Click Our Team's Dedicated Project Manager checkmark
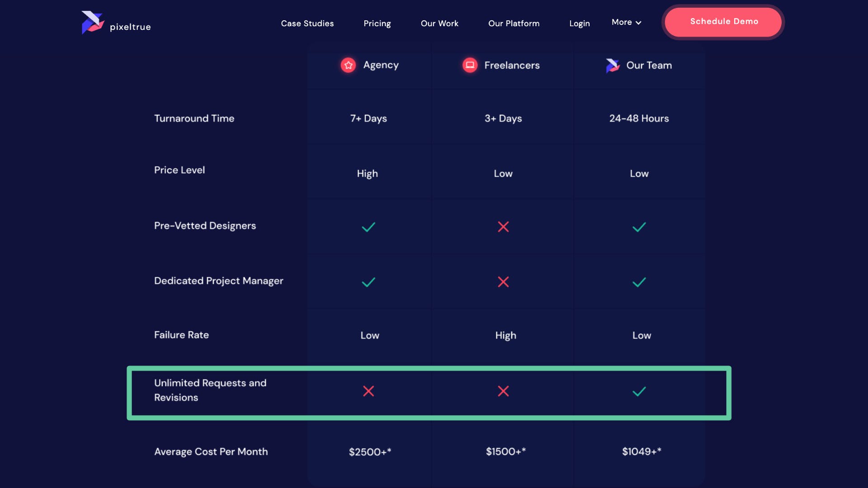This screenshot has width=868, height=488. [x=639, y=282]
